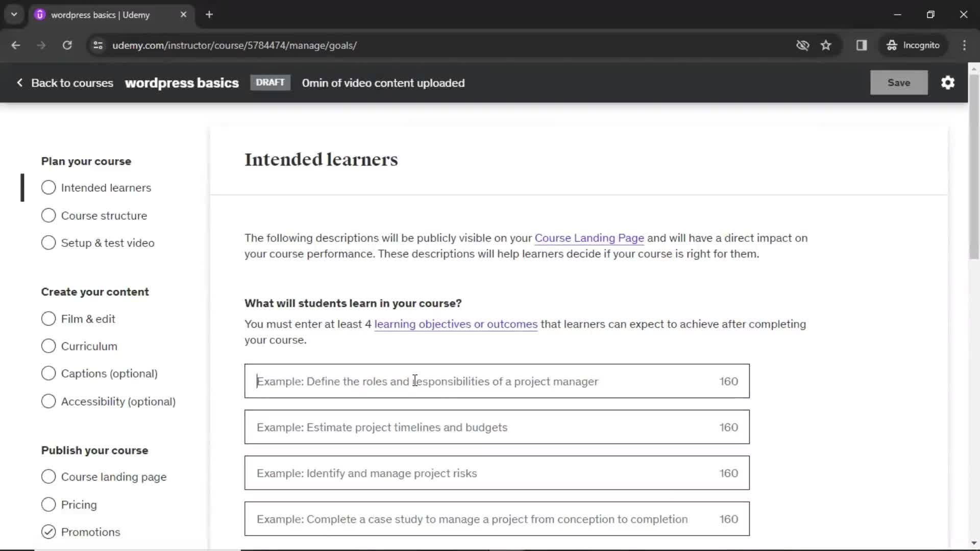
Task: Focus the 'Identify and manage project risks' field
Action: click(x=497, y=473)
